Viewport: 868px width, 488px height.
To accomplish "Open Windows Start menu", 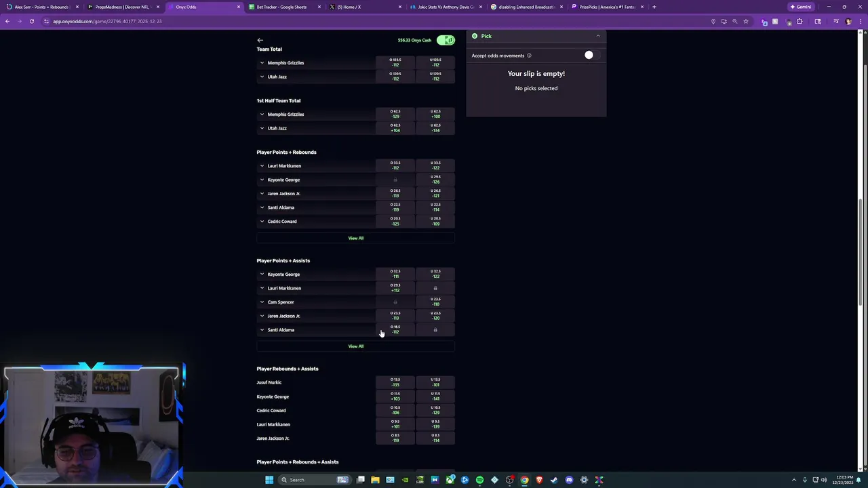I will (x=269, y=480).
